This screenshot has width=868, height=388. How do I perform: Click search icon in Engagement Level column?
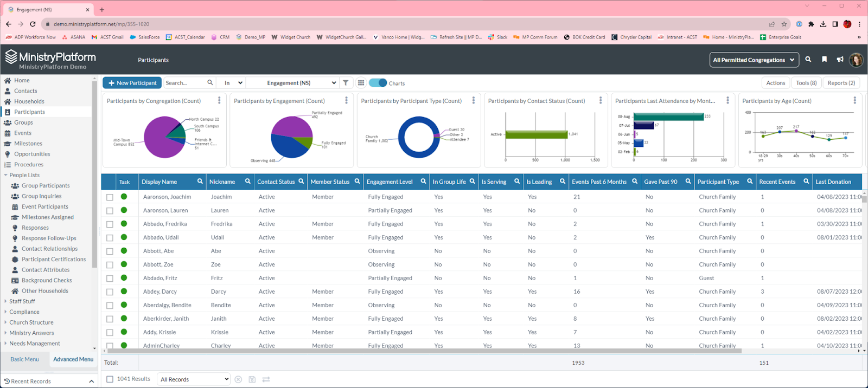click(424, 182)
